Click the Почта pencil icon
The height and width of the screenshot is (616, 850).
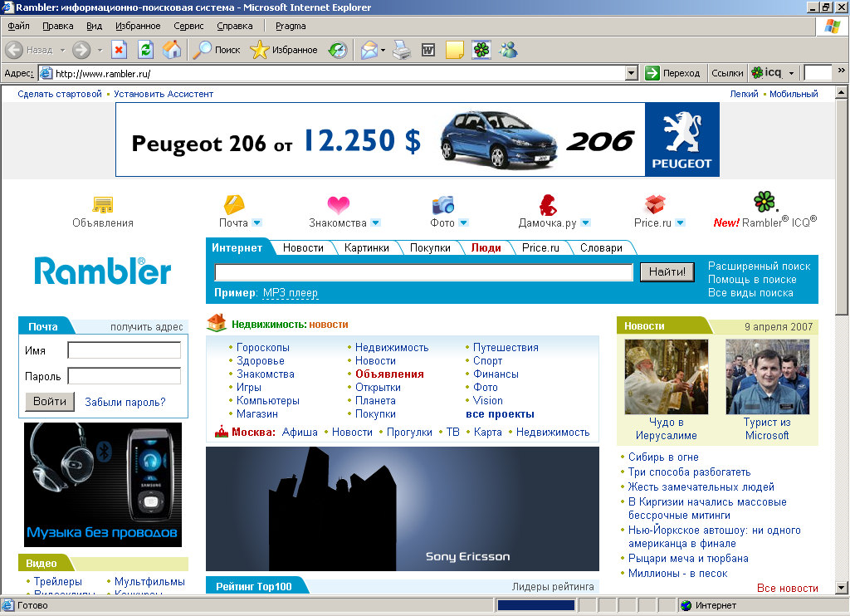click(x=234, y=205)
